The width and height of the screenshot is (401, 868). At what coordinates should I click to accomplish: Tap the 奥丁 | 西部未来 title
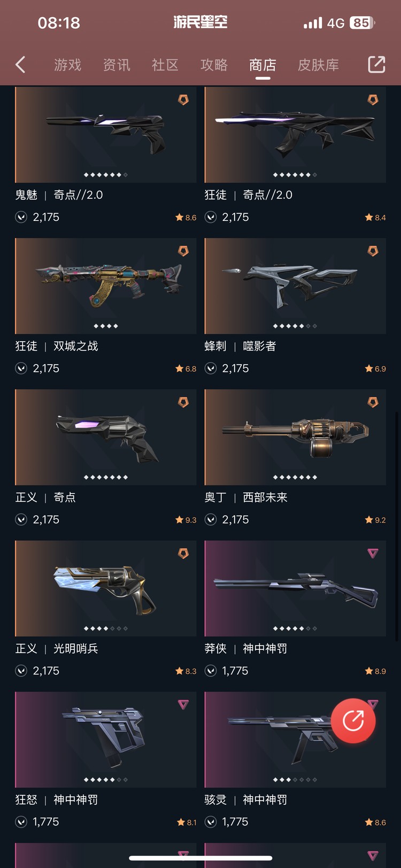click(x=246, y=497)
